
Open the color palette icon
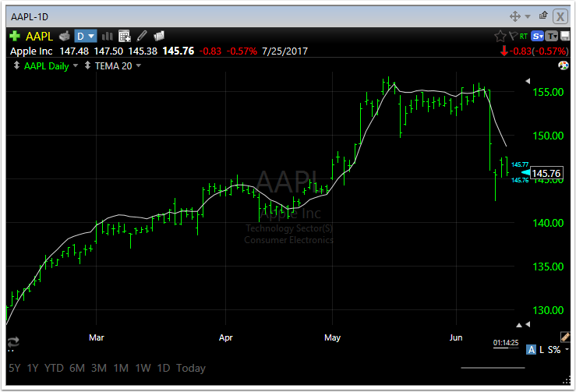click(564, 65)
